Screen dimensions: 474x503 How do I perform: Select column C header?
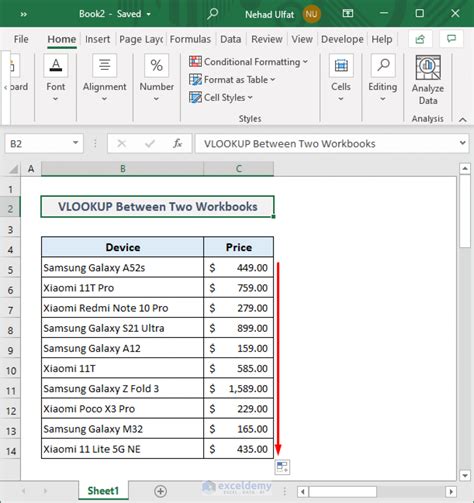tap(239, 169)
